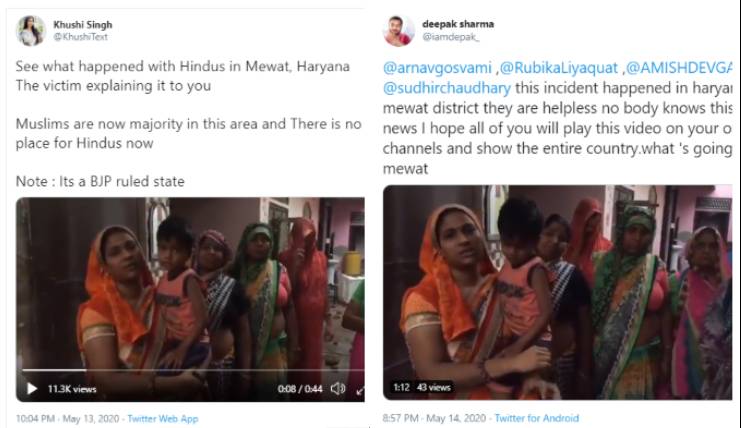Mute the left video's volume icon
Image resolution: width=741 pixels, height=428 pixels.
337,388
